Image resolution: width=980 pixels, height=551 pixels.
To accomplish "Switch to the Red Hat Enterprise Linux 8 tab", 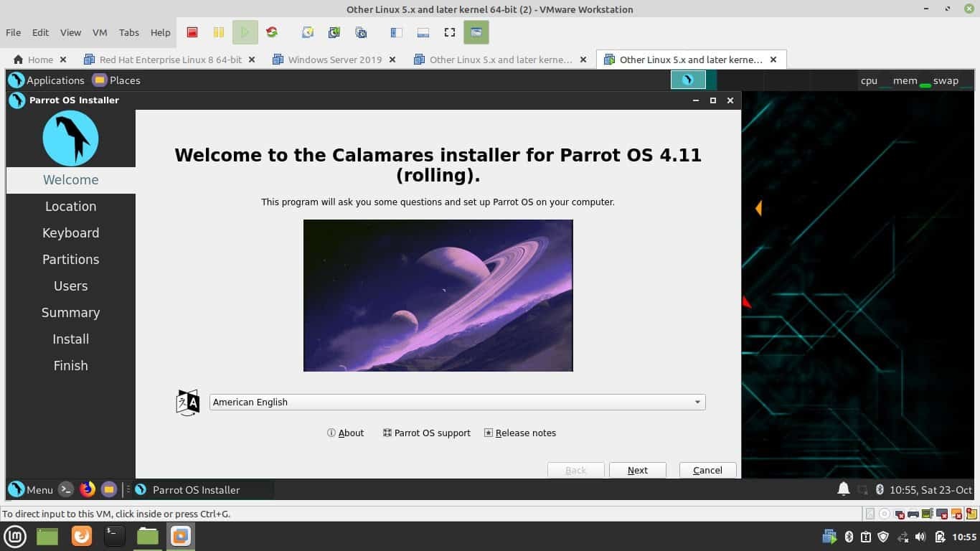I will (x=170, y=60).
